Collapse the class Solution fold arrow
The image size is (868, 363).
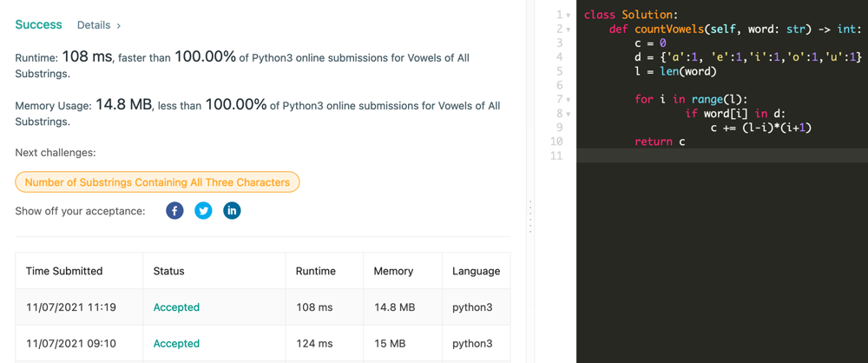coord(569,16)
